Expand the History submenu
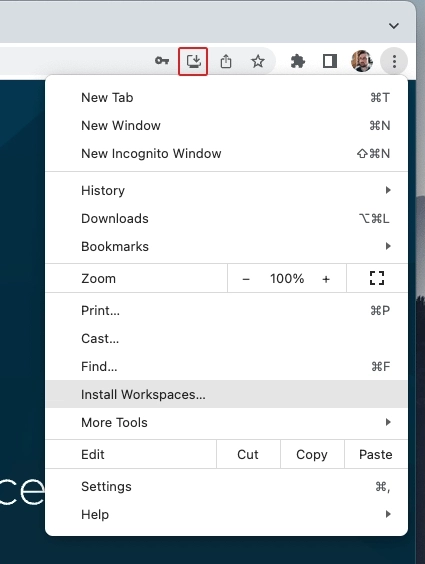The image size is (425, 564). click(x=227, y=190)
